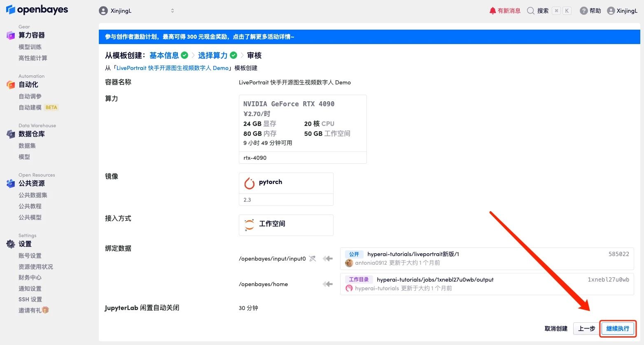Open XinjingL profile menu at top right
Image resolution: width=644 pixels, height=345 pixels.
[622, 11]
